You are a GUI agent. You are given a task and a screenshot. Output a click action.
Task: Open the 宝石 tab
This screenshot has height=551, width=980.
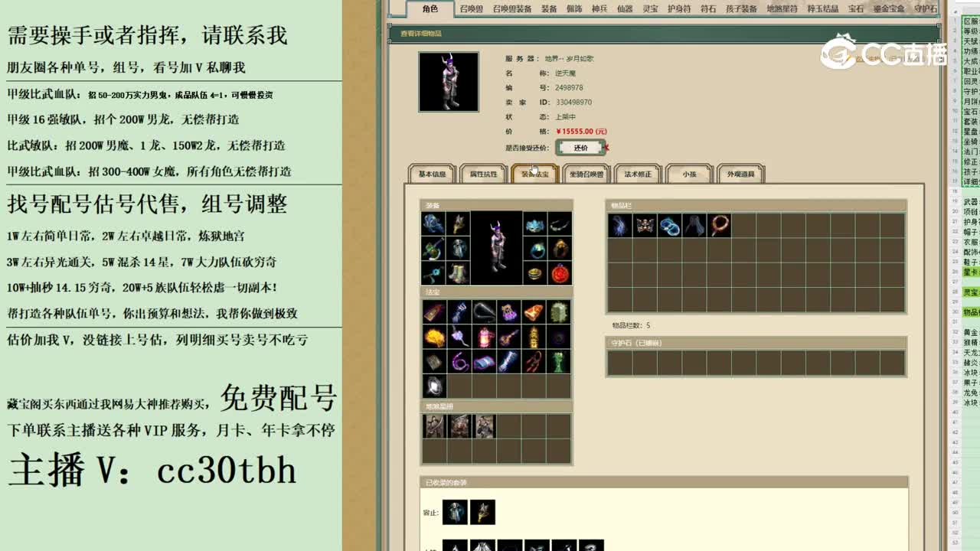[855, 9]
